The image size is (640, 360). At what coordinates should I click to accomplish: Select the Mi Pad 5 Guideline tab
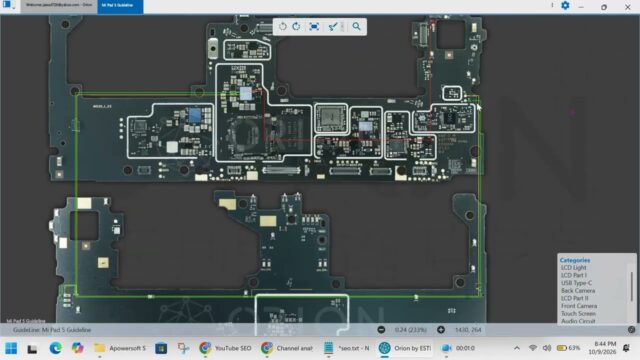[120, 6]
